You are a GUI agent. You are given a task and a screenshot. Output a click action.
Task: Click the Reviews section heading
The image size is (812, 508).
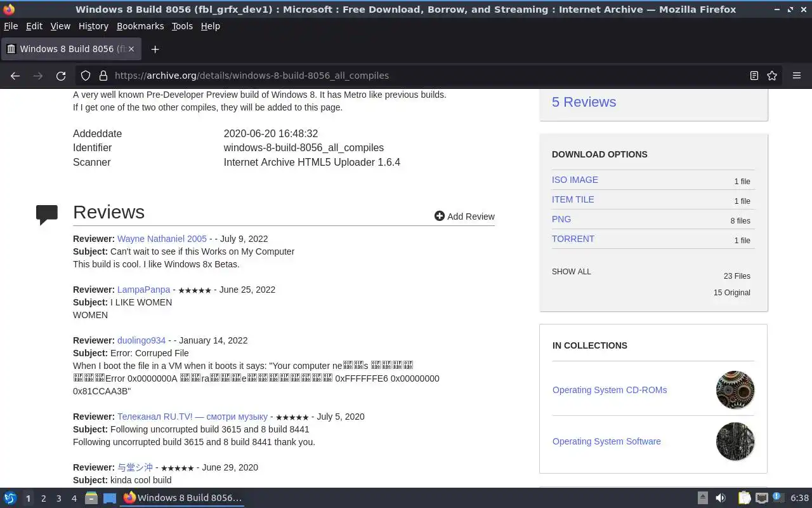(x=108, y=212)
